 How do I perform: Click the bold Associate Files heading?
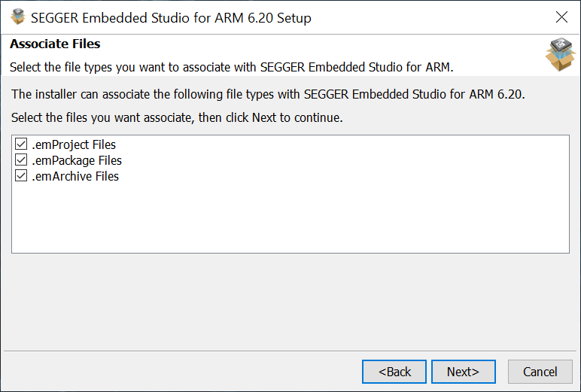[55, 44]
